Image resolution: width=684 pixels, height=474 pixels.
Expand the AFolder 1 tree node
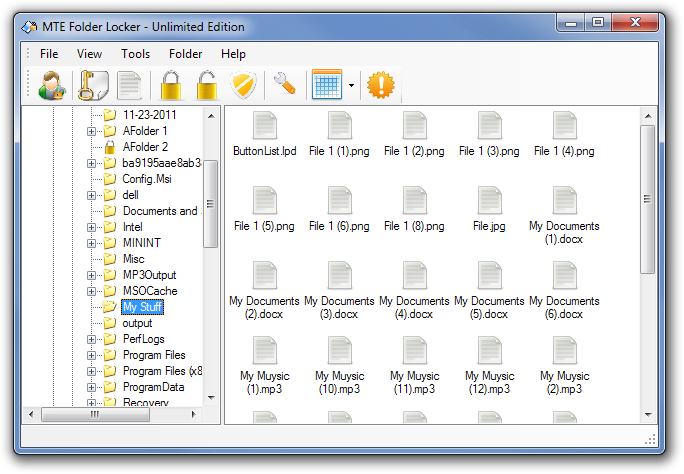point(91,131)
